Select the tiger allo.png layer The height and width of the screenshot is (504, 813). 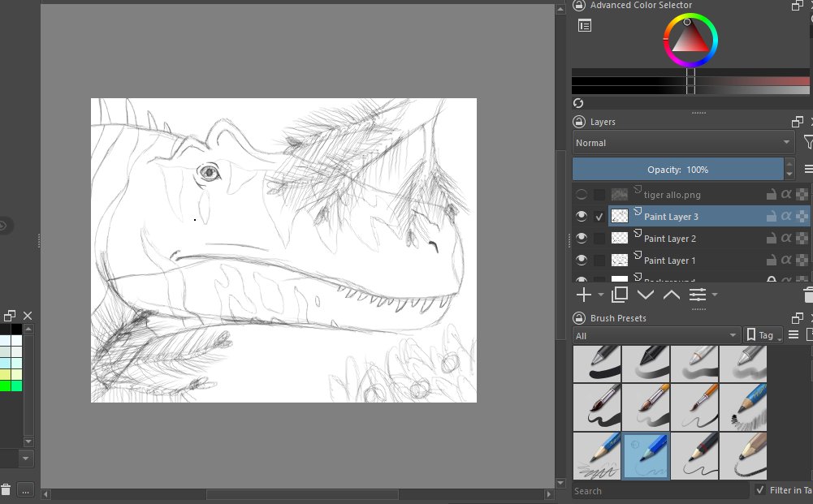coord(708,195)
